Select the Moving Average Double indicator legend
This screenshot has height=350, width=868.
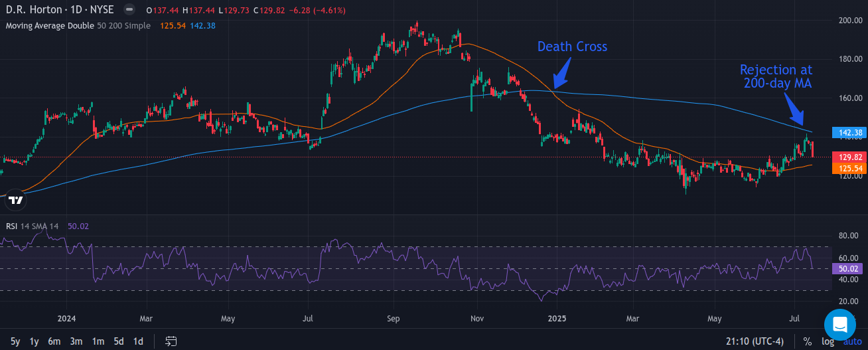pyautogui.click(x=78, y=25)
